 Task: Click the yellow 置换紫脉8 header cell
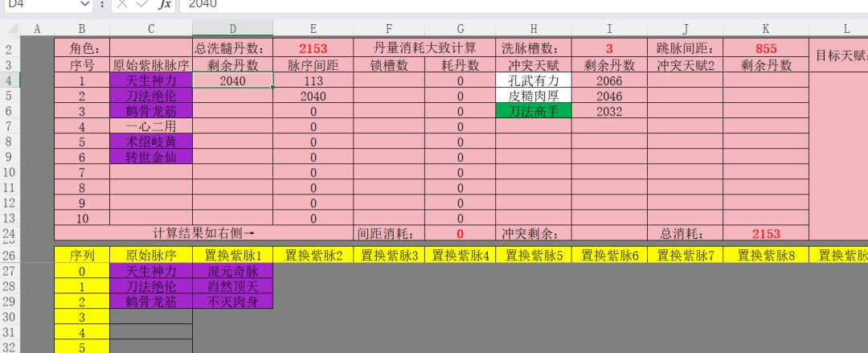coord(766,255)
